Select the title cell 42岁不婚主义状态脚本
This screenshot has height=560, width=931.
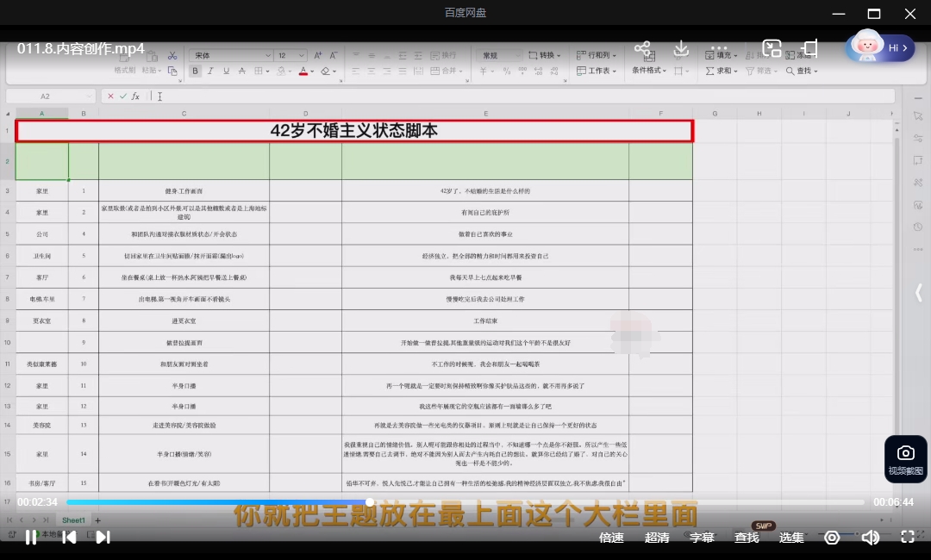click(354, 131)
